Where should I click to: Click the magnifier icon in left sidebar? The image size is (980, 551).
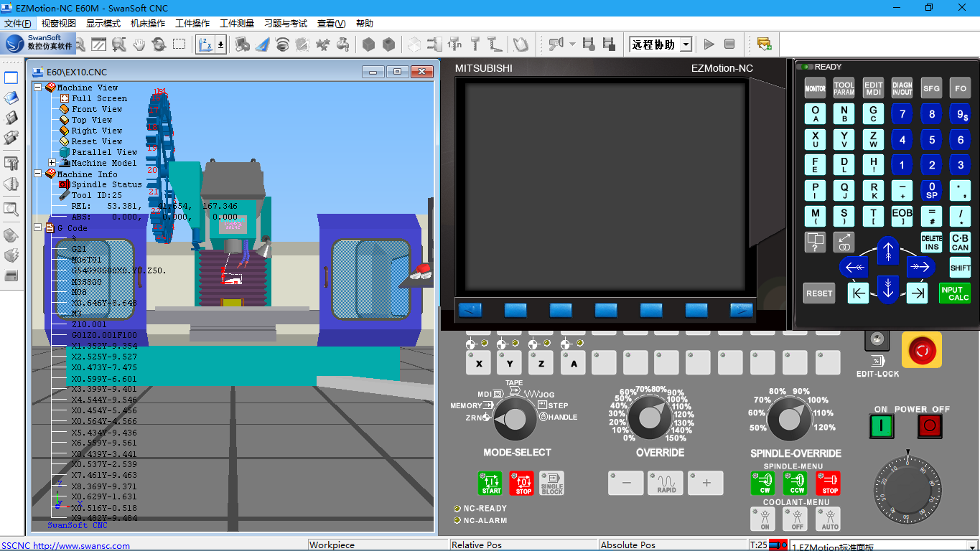click(11, 209)
